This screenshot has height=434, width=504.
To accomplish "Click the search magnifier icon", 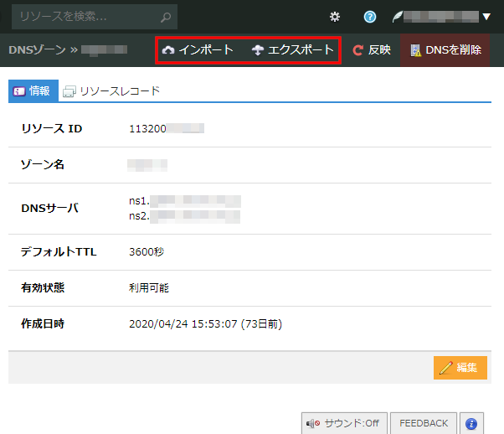I will 166,16.
